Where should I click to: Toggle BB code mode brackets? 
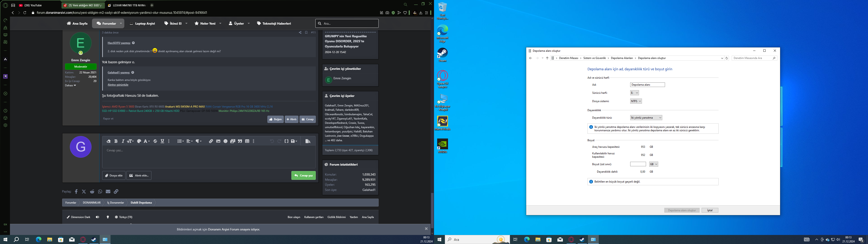click(286, 141)
